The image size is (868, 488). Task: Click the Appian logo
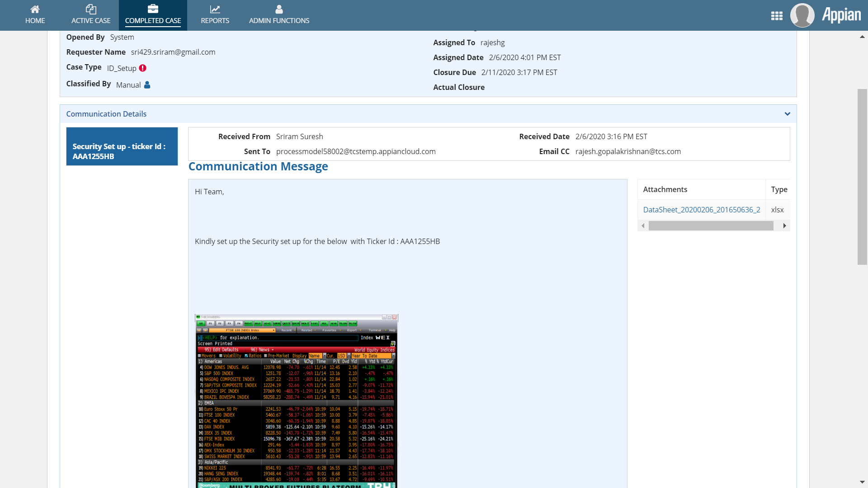click(841, 15)
